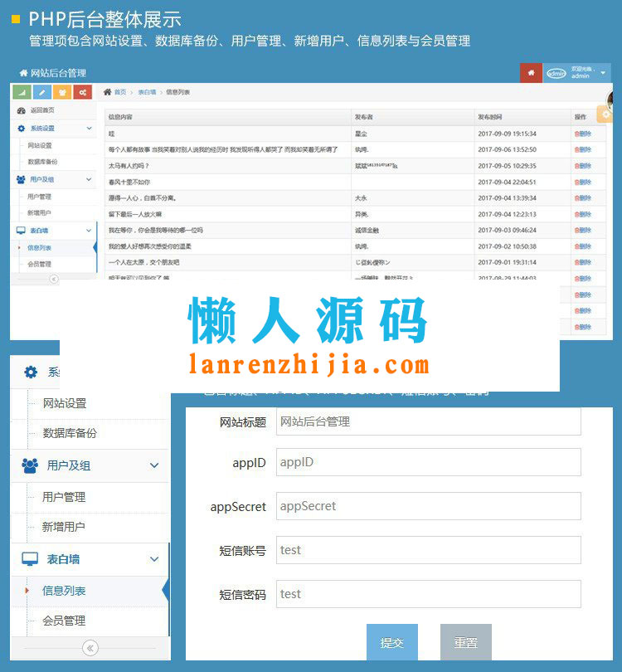Select the message 留下最后一人放火嘛
Image resolution: width=622 pixels, height=672 pixels.
(135, 214)
